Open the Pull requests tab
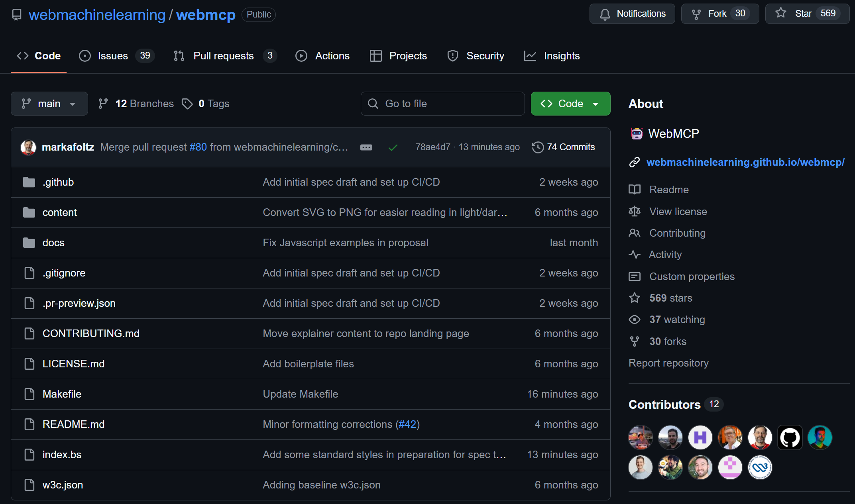 point(223,56)
